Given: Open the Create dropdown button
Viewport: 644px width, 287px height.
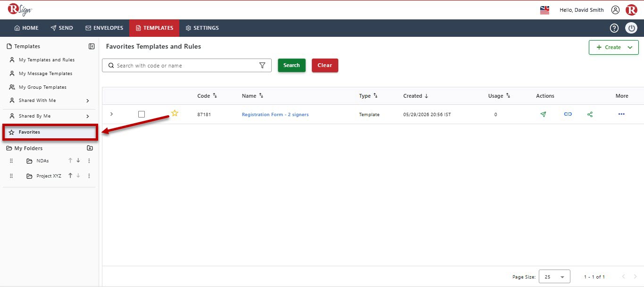Looking at the screenshot, I should [613, 47].
